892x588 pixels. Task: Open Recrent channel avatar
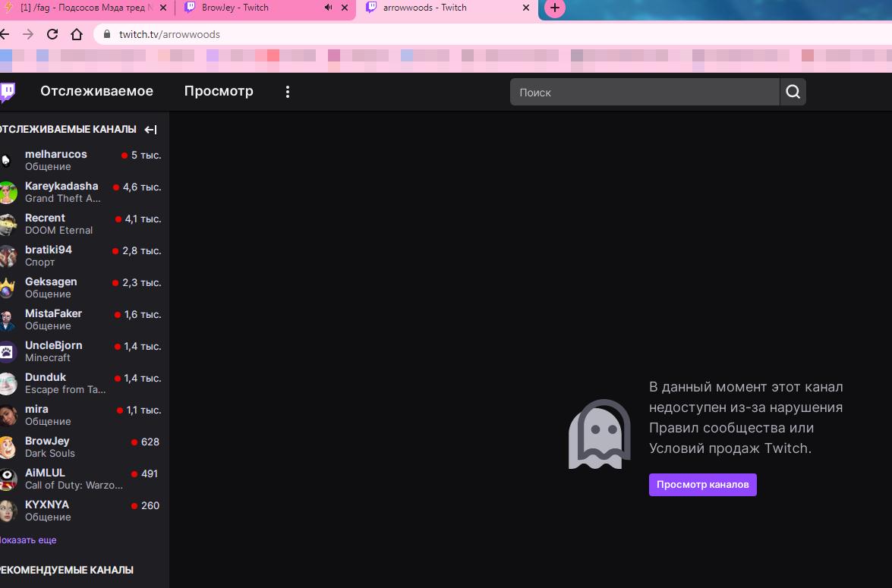7,224
